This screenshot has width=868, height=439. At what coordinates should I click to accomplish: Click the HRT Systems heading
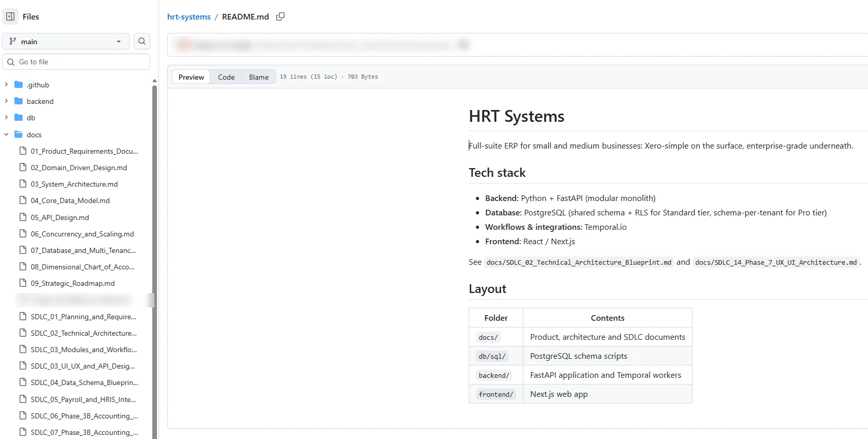point(517,116)
